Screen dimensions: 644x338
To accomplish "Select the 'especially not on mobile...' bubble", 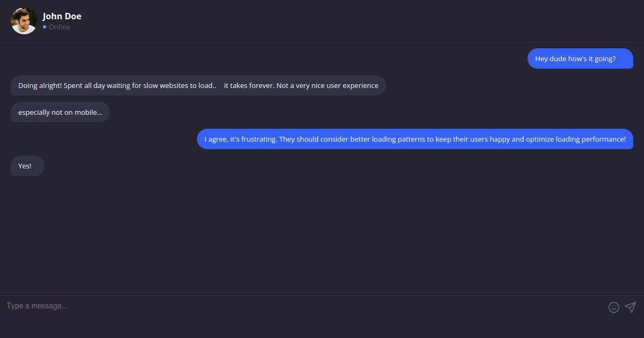I will tap(60, 112).
